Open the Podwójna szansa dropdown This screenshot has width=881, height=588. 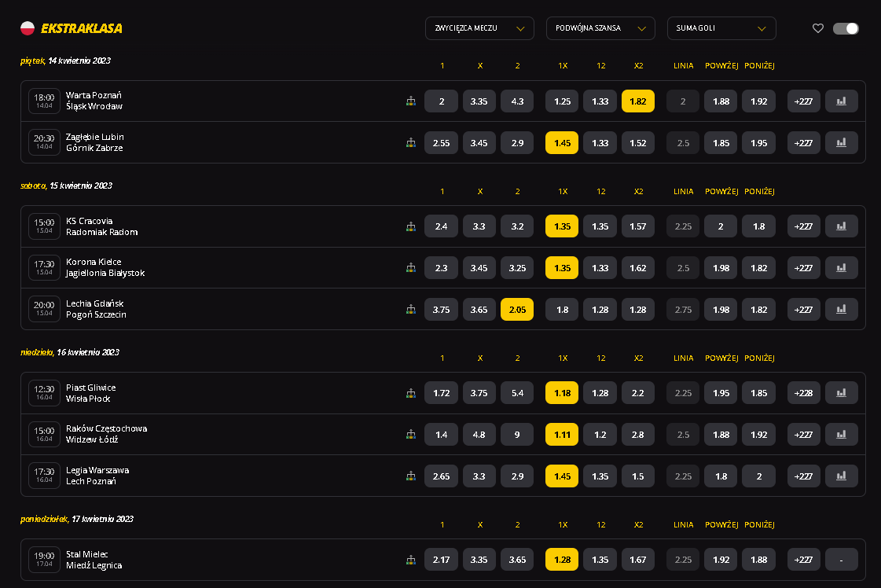[600, 28]
